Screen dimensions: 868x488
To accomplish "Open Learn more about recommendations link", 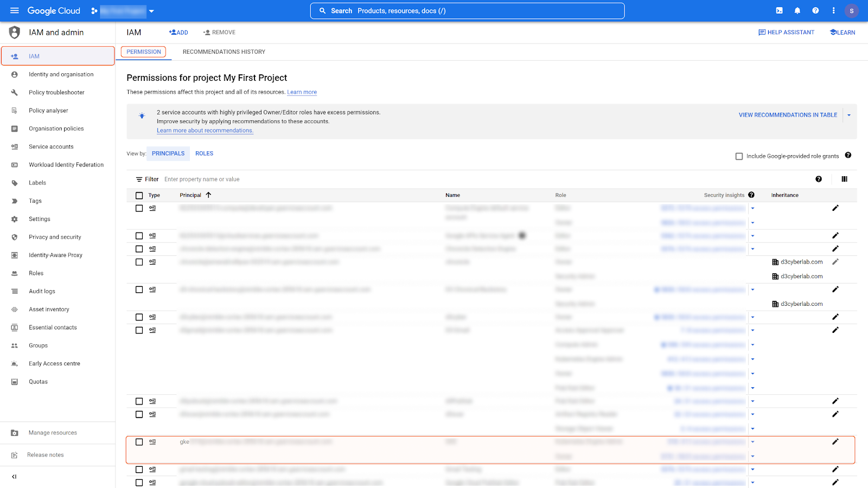I will [x=205, y=131].
